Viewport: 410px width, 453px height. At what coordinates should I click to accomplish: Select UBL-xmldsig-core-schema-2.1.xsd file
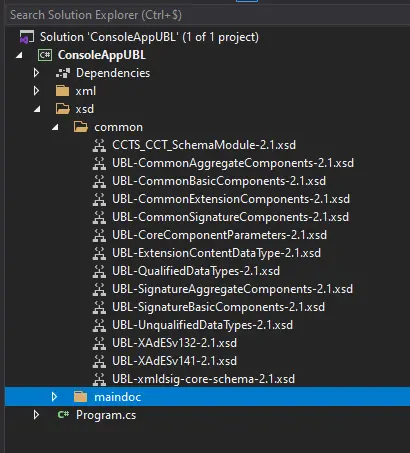(x=203, y=379)
